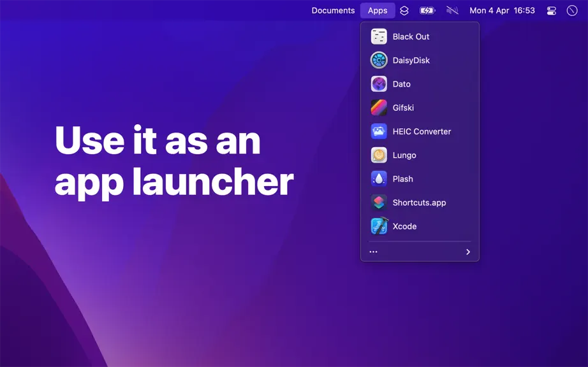Open Control Center toggles in menu bar

click(551, 10)
